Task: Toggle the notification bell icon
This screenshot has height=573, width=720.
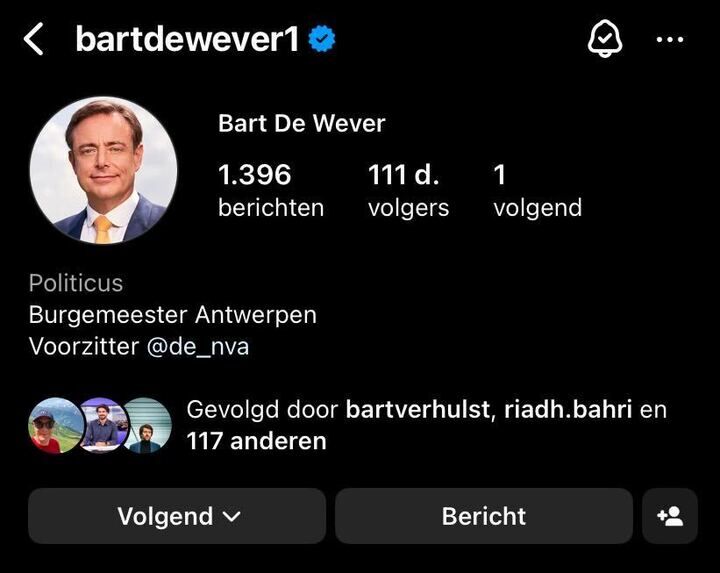Action: point(605,39)
